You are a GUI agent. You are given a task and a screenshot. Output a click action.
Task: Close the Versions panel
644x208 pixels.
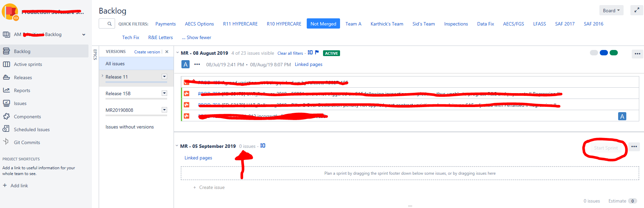167,52
